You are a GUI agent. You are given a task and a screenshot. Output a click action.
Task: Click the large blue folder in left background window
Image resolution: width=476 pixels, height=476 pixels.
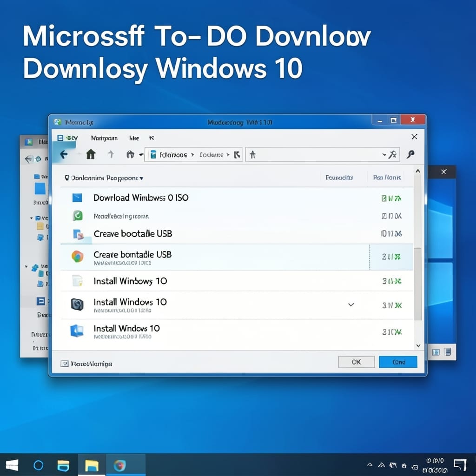click(40, 188)
